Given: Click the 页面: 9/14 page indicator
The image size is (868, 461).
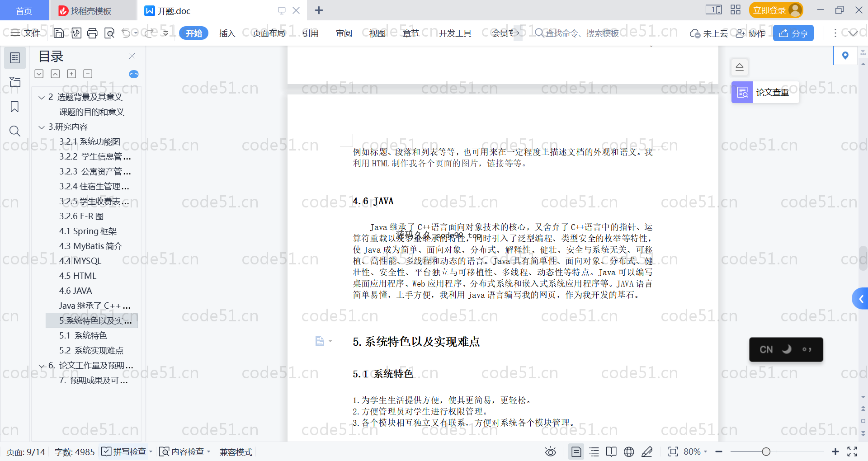Looking at the screenshot, I should tap(26, 452).
